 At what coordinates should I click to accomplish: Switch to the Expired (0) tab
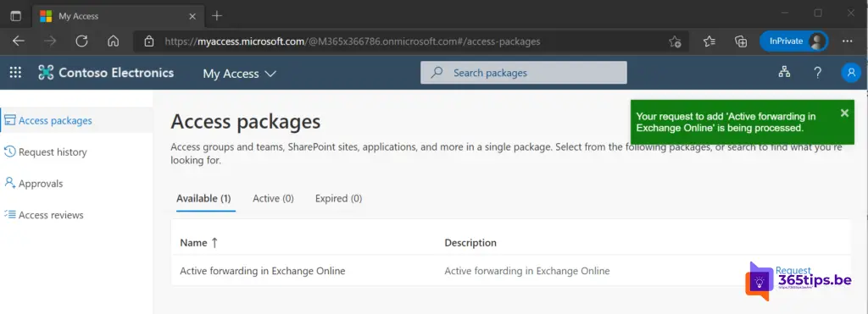tap(339, 198)
